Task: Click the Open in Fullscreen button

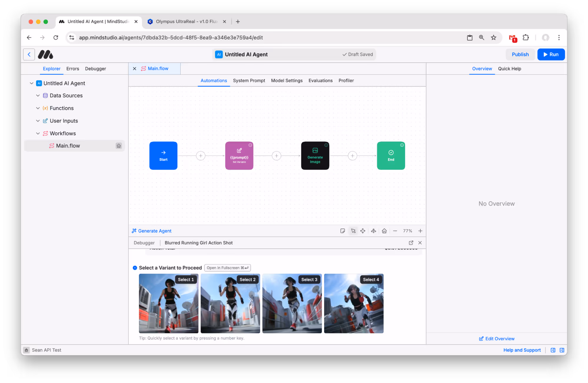Action: pos(227,268)
